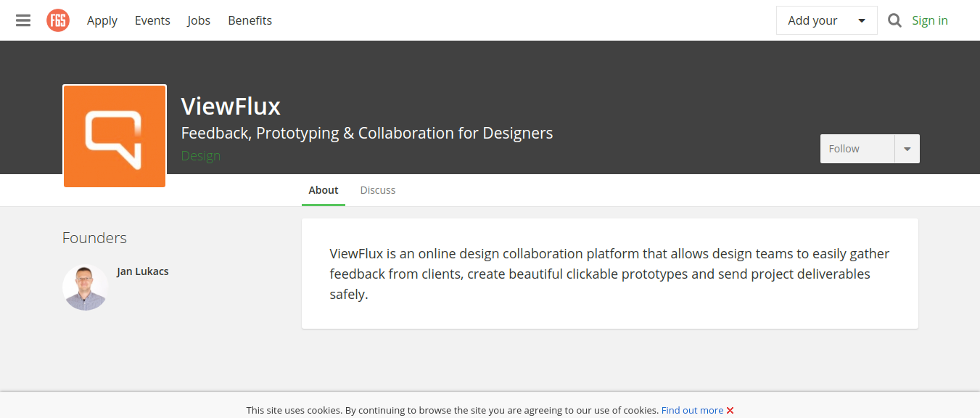Open Jan Lukacs profile photo

[86, 287]
